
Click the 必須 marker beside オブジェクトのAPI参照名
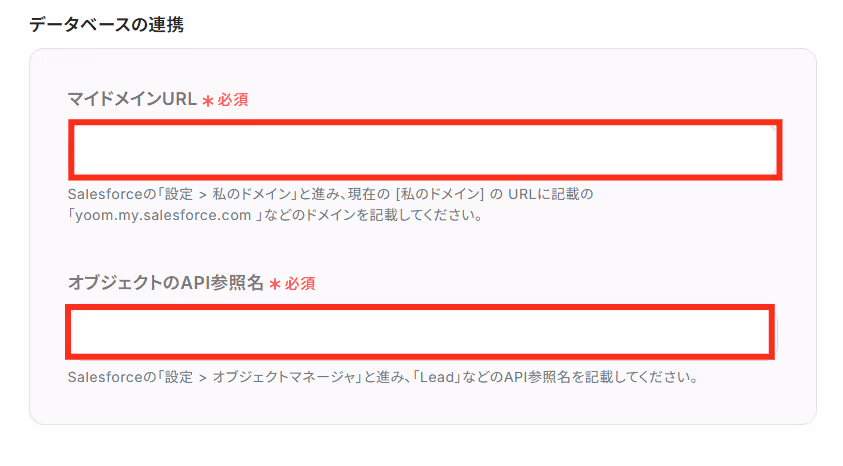point(300,284)
